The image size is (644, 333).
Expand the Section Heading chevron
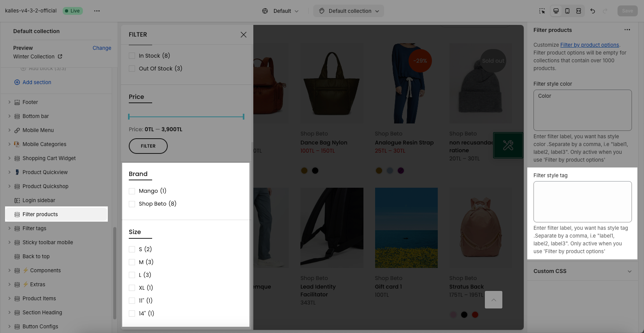(x=9, y=312)
